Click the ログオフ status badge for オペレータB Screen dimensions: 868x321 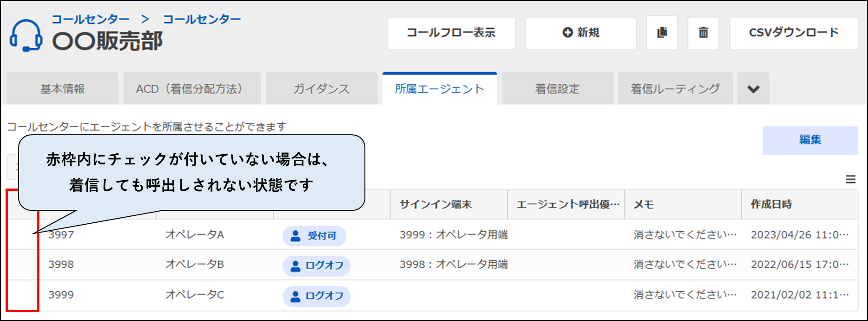click(x=316, y=266)
